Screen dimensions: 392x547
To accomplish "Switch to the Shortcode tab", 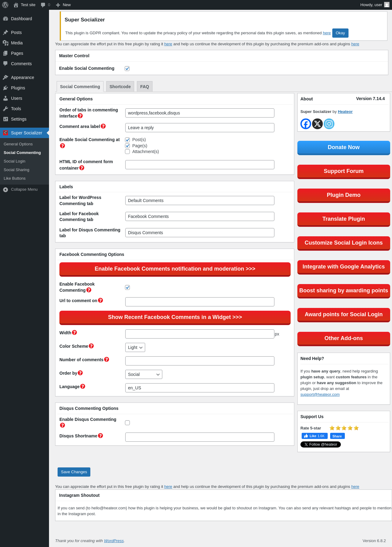I will (120, 87).
